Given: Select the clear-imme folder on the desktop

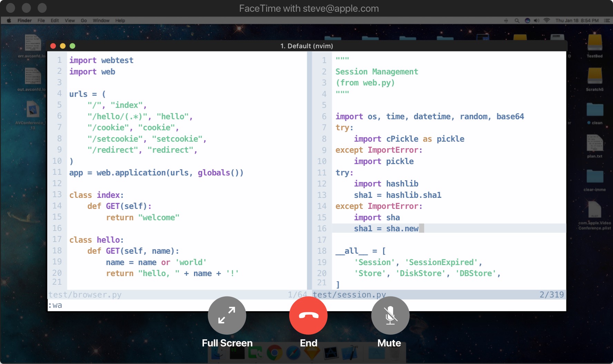Looking at the screenshot, I should pos(594,180).
